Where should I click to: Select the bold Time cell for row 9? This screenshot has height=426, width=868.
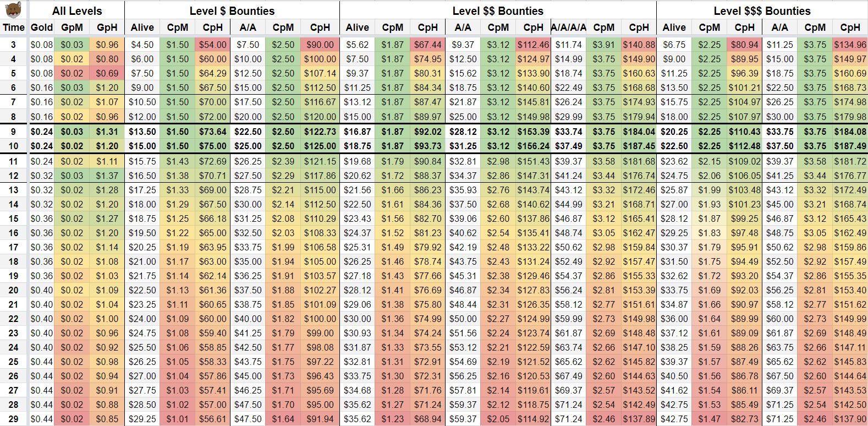click(14, 132)
